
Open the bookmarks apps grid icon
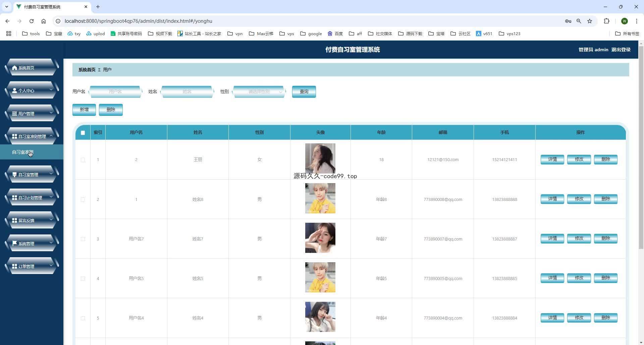(9, 33)
